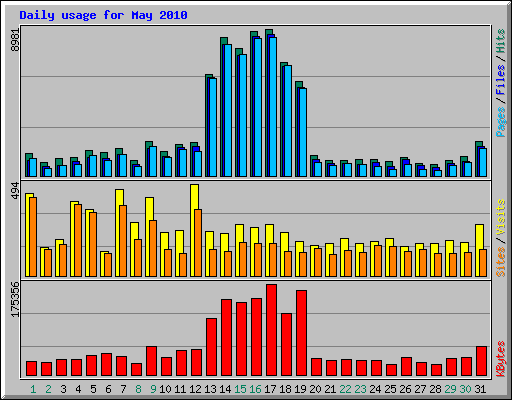Click the Hits legend label
The image size is (512, 400).
[x=501, y=41]
